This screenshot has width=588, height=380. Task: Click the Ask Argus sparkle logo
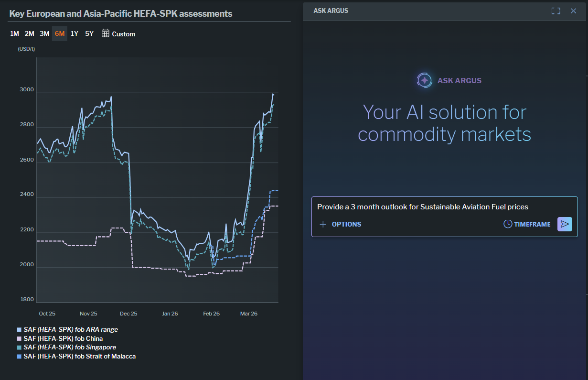click(x=424, y=80)
